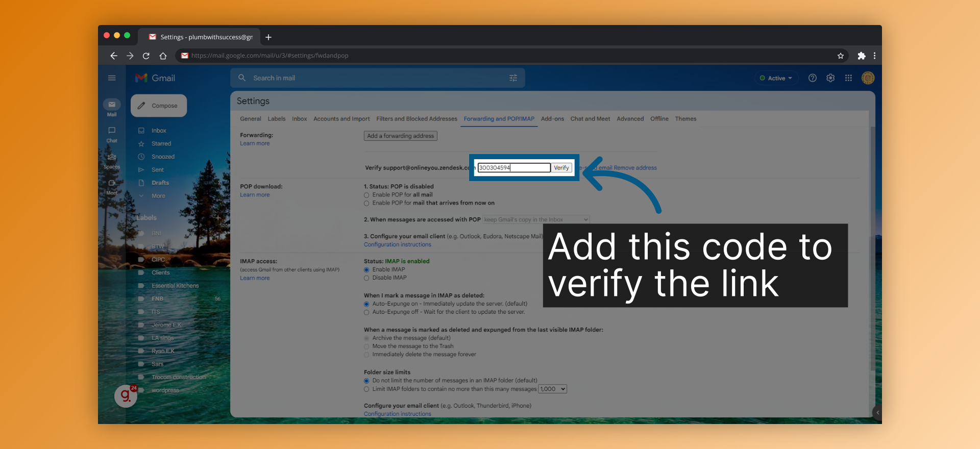Screen dimensions: 980x449
Task: Open POP Configuration instructions link
Action: [x=398, y=244]
